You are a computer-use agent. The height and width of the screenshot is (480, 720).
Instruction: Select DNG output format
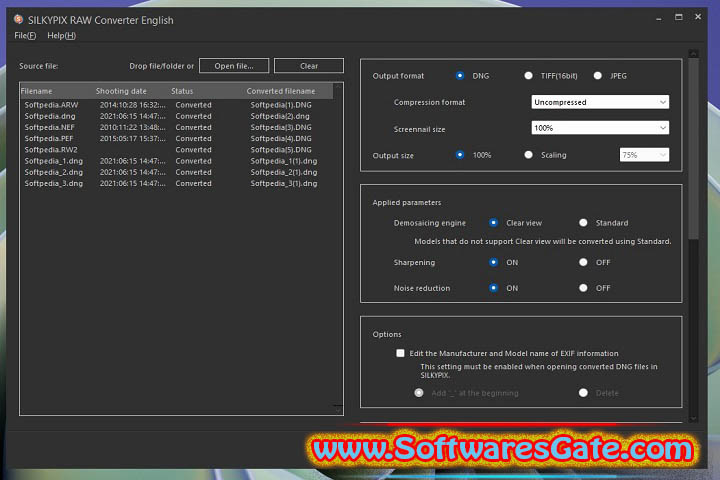(x=460, y=76)
